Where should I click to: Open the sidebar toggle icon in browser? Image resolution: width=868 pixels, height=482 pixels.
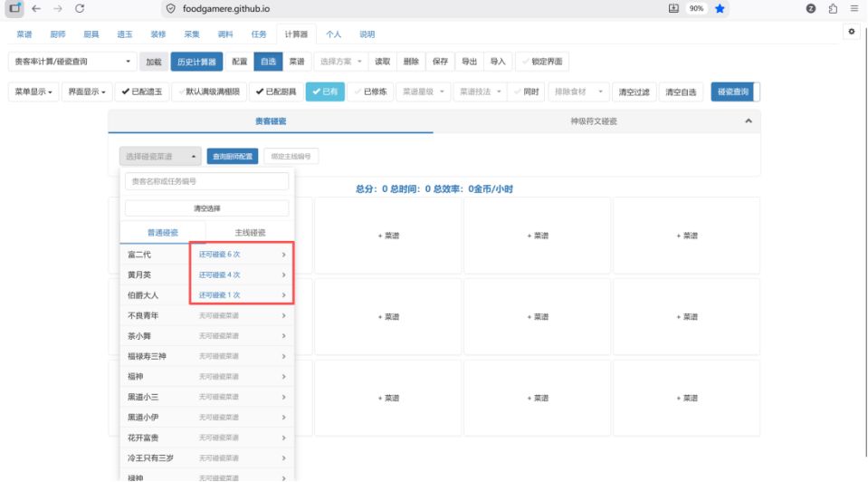[x=15, y=8]
